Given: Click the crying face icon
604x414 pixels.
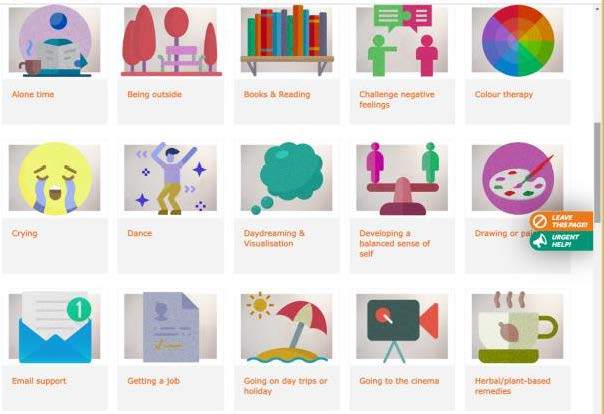Looking at the screenshot, I should point(55,178).
